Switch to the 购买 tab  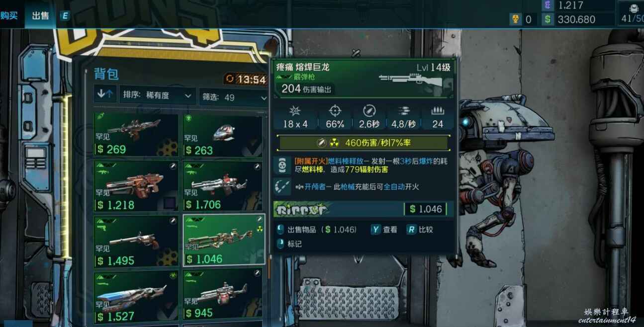[x=9, y=15]
